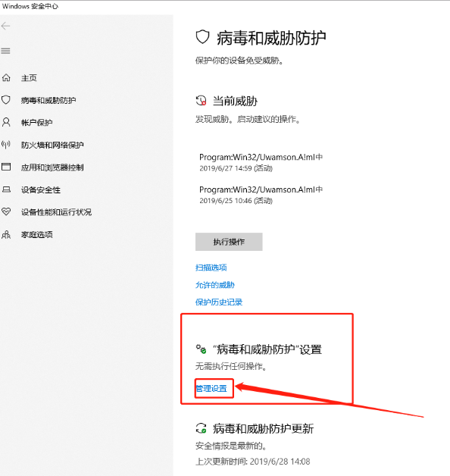This screenshot has width=450, height=476.
Task: Open the 允许的威胁 link
Action: coord(215,285)
